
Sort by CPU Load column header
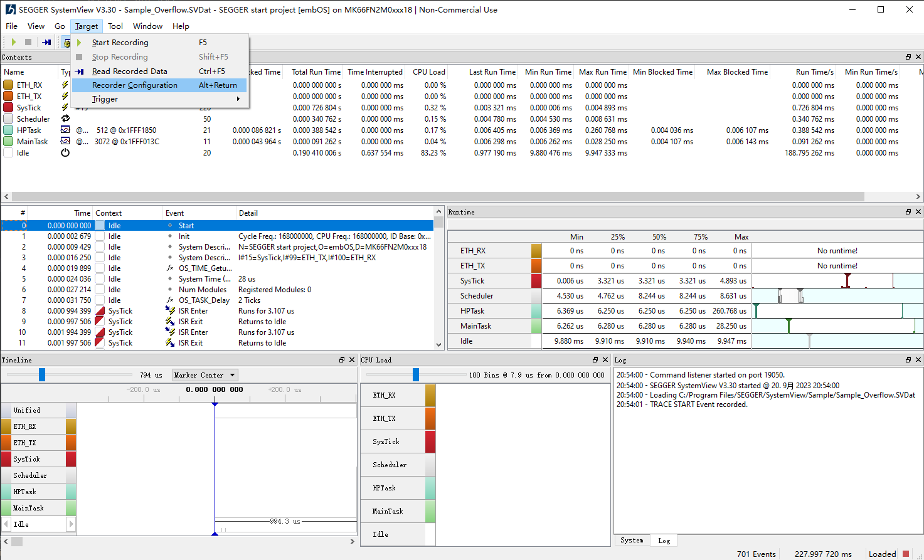tap(428, 72)
